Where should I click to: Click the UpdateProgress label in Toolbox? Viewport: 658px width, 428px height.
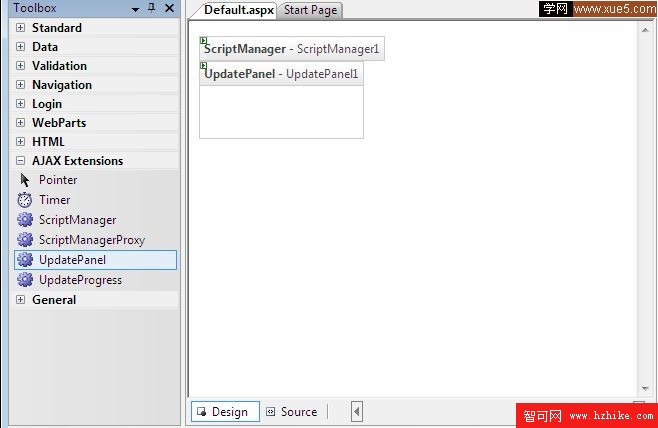pos(81,280)
